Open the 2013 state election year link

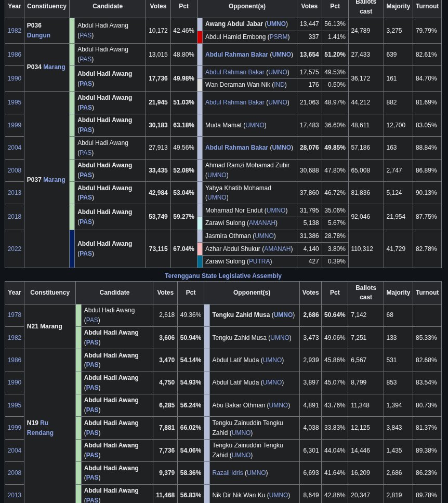click(15, 495)
